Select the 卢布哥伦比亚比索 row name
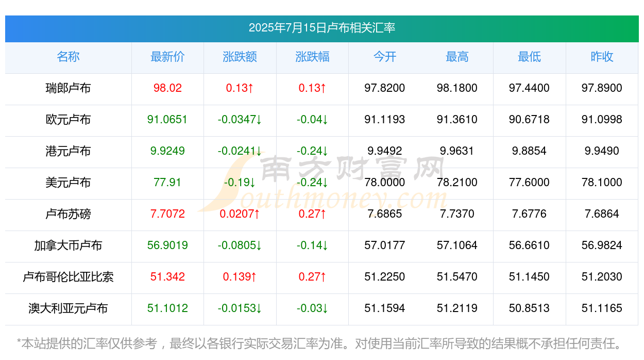The height and width of the screenshot is (360, 644). [x=68, y=277]
